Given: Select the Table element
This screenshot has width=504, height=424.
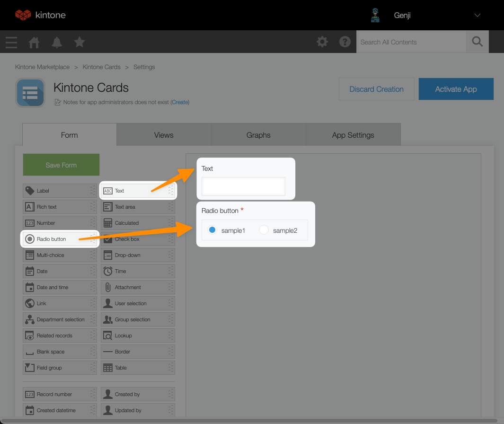Looking at the screenshot, I should tap(138, 367).
